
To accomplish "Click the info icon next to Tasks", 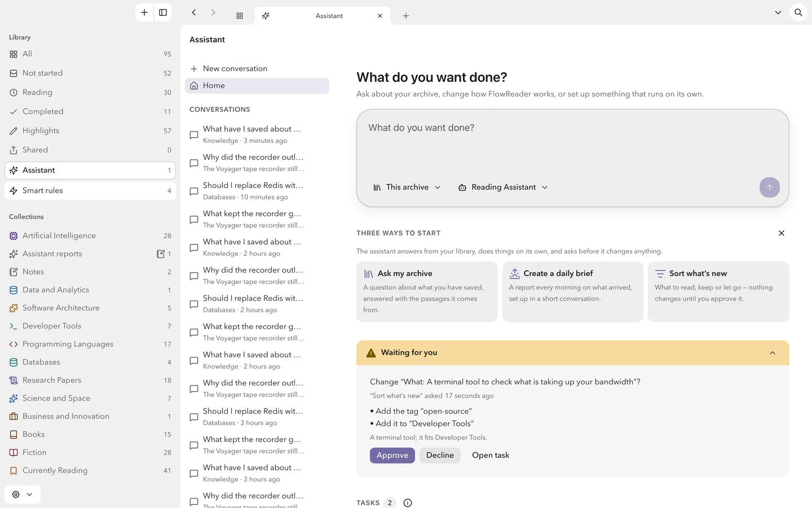I will (x=408, y=503).
